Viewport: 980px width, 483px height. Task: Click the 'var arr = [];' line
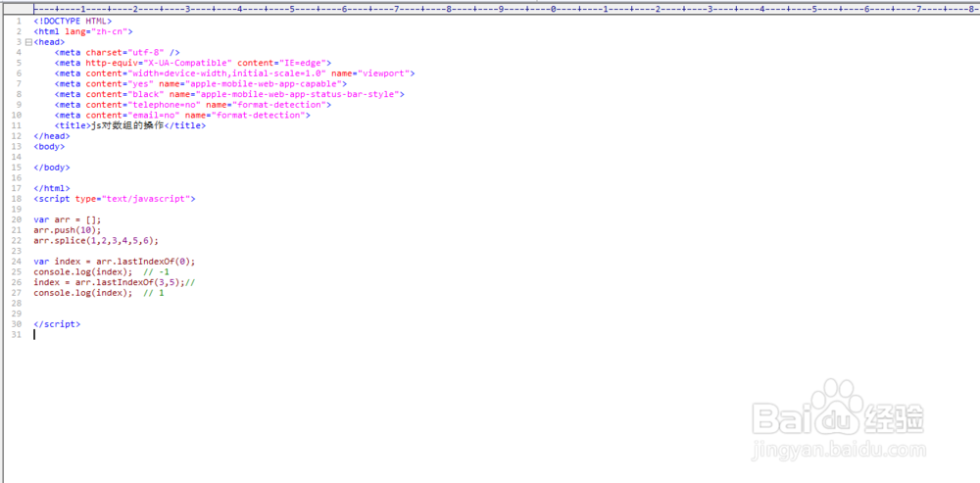(x=68, y=219)
